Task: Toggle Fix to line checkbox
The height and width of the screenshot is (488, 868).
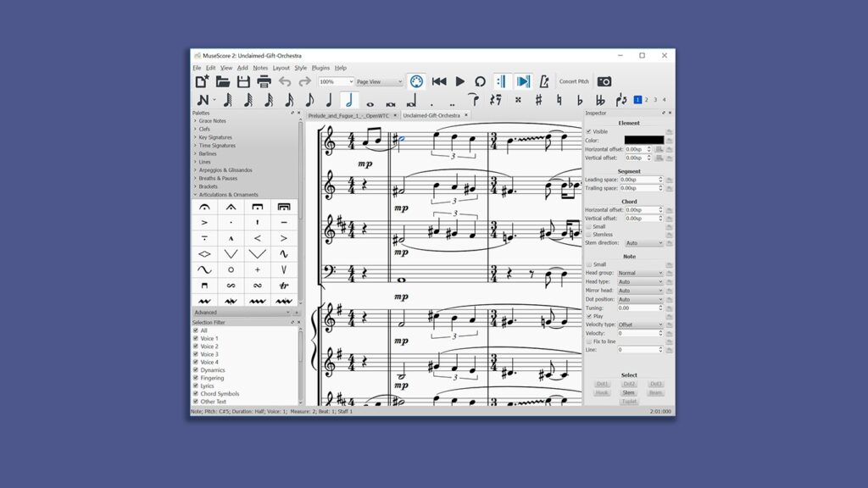Action: tap(588, 342)
